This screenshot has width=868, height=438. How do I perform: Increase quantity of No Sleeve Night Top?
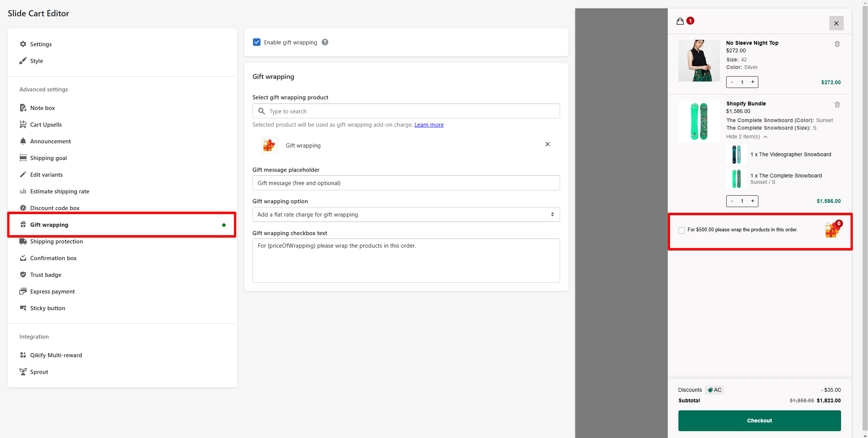click(x=753, y=82)
